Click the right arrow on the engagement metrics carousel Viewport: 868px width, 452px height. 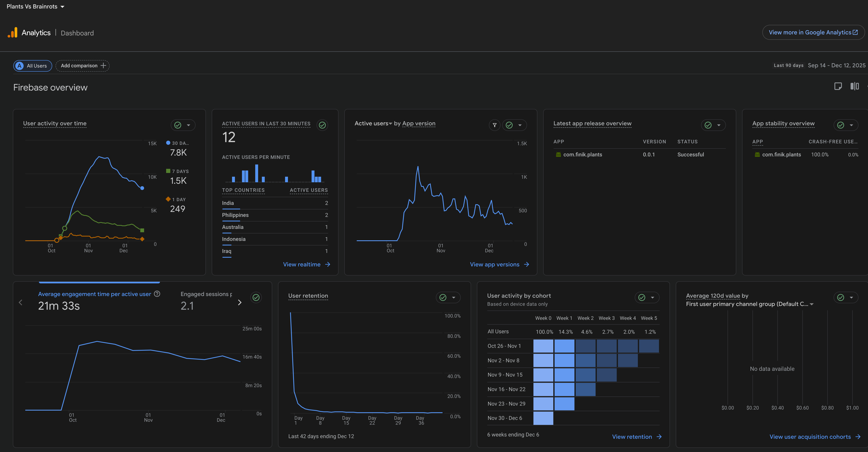(x=239, y=302)
